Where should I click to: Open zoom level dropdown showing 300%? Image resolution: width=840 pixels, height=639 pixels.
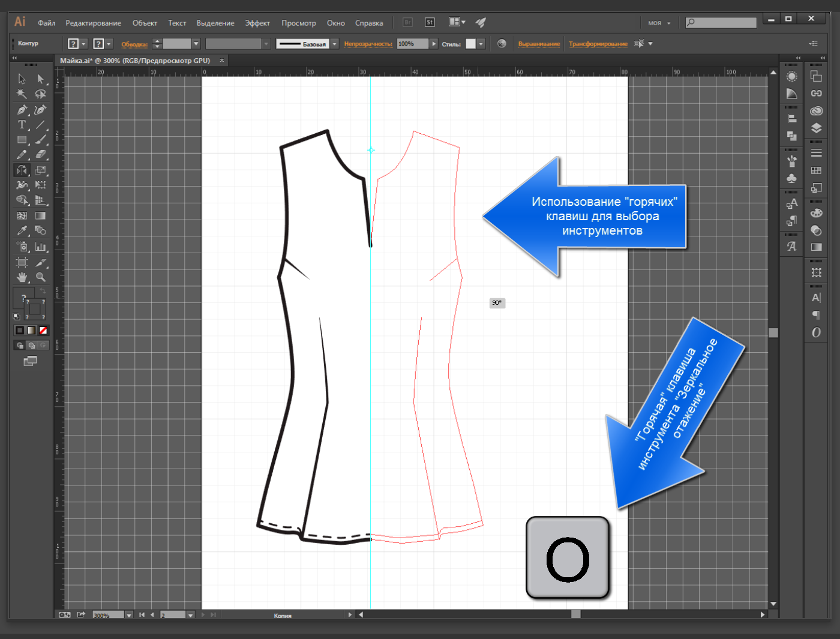(128, 615)
